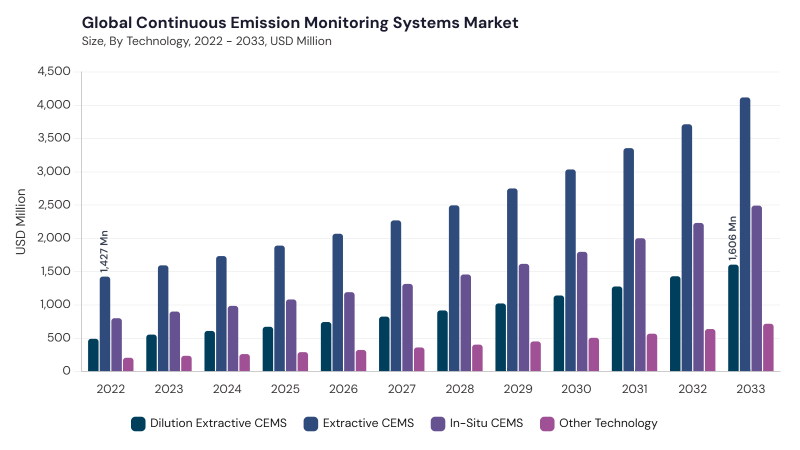Click the 2022 Extractive CEMS bar

click(x=105, y=324)
